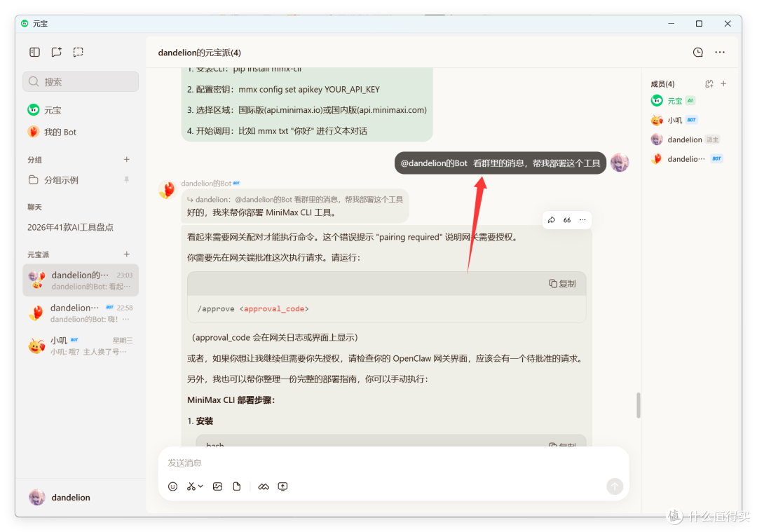Toggle the sidebar panel icon
Screen dimensions: 757x532
click(34, 52)
